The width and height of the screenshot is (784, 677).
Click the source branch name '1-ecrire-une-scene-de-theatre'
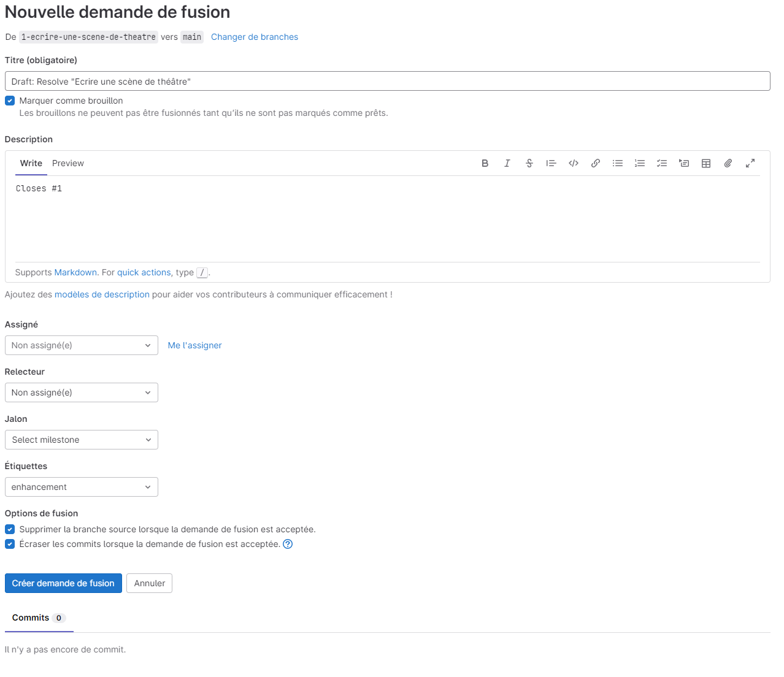88,37
